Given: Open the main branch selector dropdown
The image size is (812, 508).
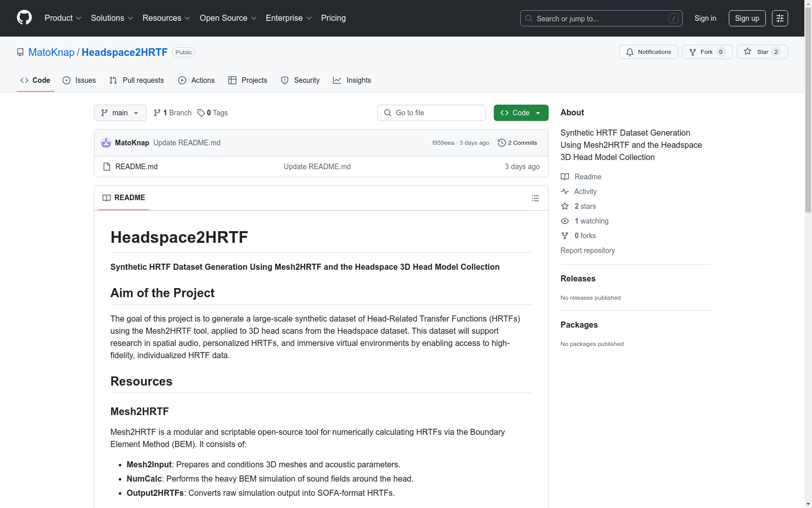Looking at the screenshot, I should [120, 113].
